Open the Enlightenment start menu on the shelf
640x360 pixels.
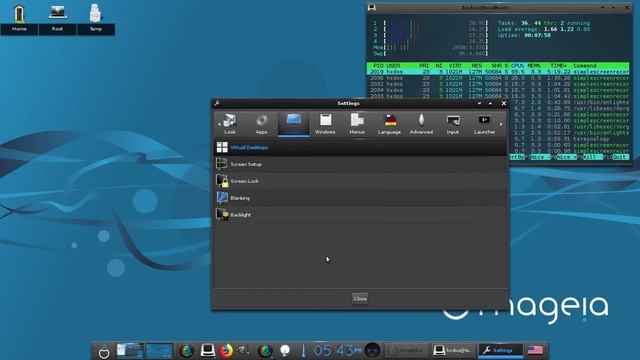point(104,351)
